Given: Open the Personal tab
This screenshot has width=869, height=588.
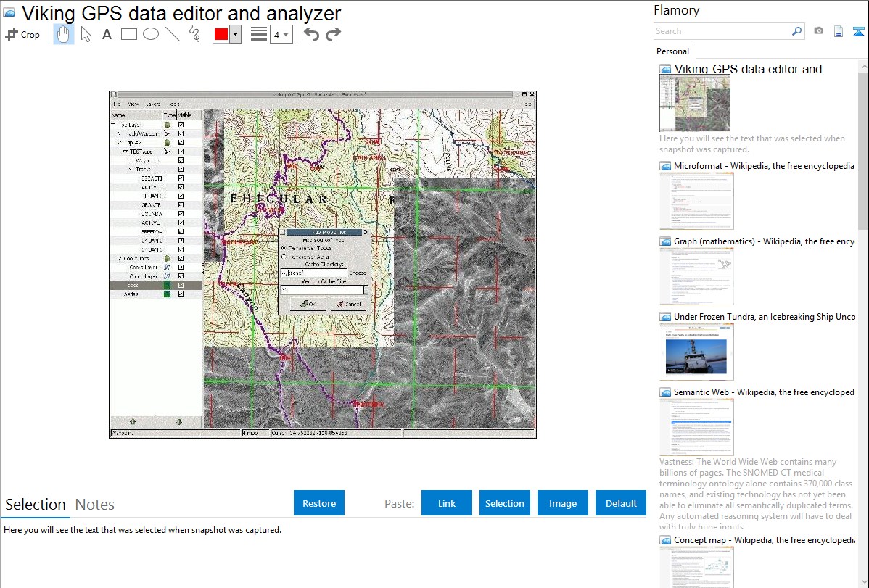Looking at the screenshot, I should (672, 51).
